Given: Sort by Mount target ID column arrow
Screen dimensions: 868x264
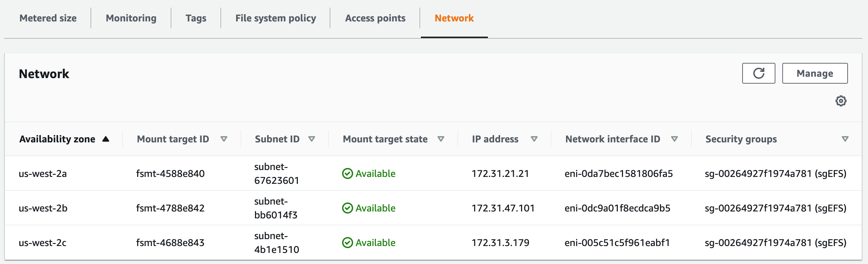Looking at the screenshot, I should tap(224, 139).
